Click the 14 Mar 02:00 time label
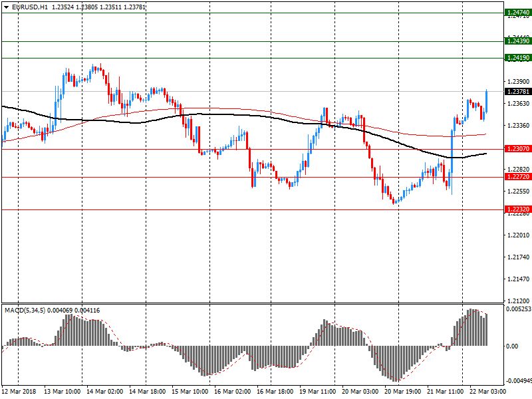The height and width of the screenshot is (399, 532). [104, 392]
